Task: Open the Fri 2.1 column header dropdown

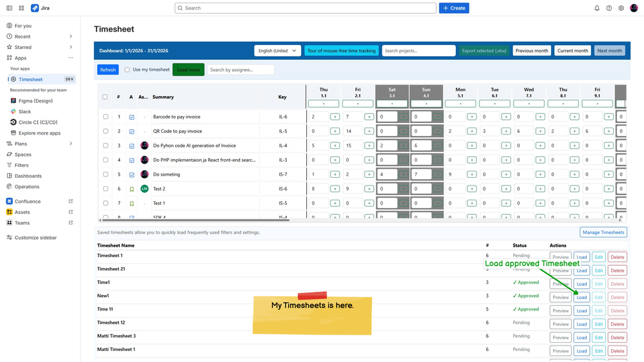Action: point(358,104)
